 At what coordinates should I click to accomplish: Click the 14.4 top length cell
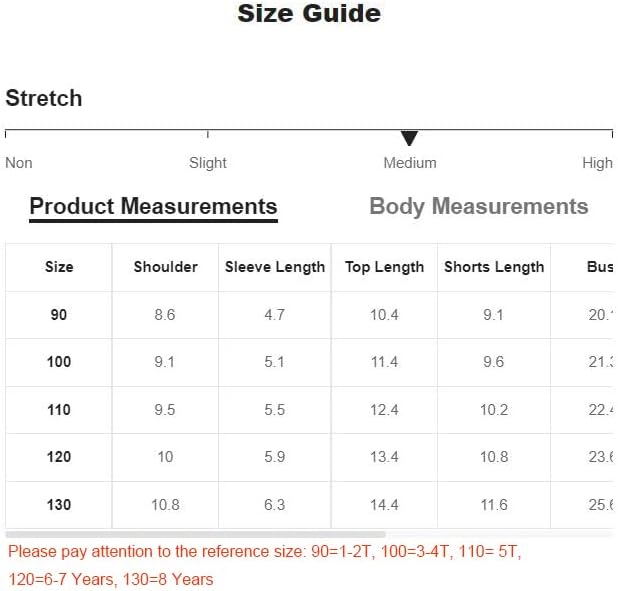pos(384,505)
